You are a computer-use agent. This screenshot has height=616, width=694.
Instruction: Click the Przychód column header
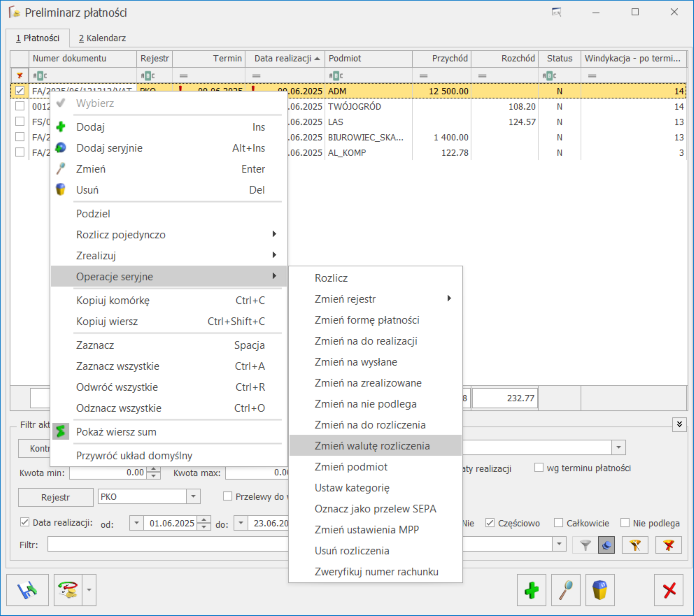click(442, 58)
